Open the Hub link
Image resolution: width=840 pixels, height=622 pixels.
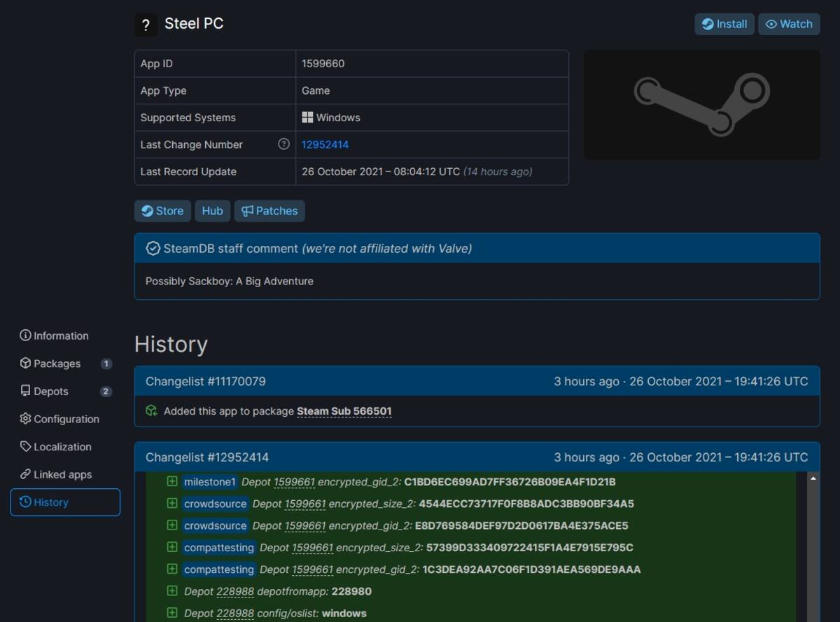[212, 211]
